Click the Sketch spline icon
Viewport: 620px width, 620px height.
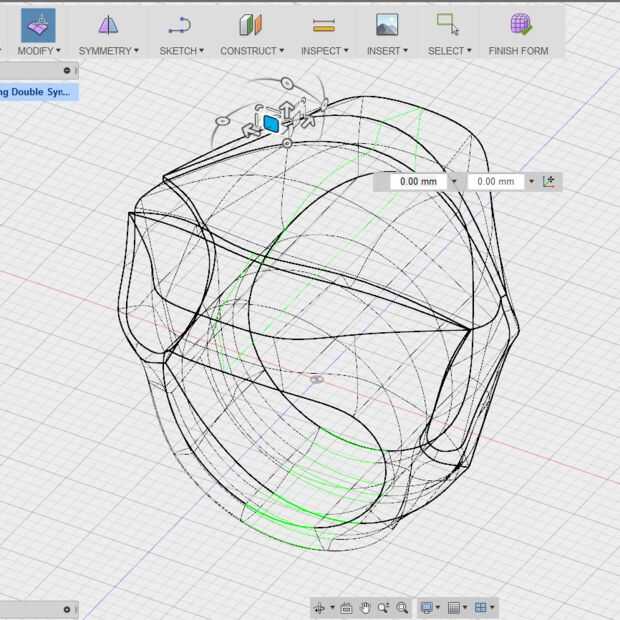pos(180,25)
